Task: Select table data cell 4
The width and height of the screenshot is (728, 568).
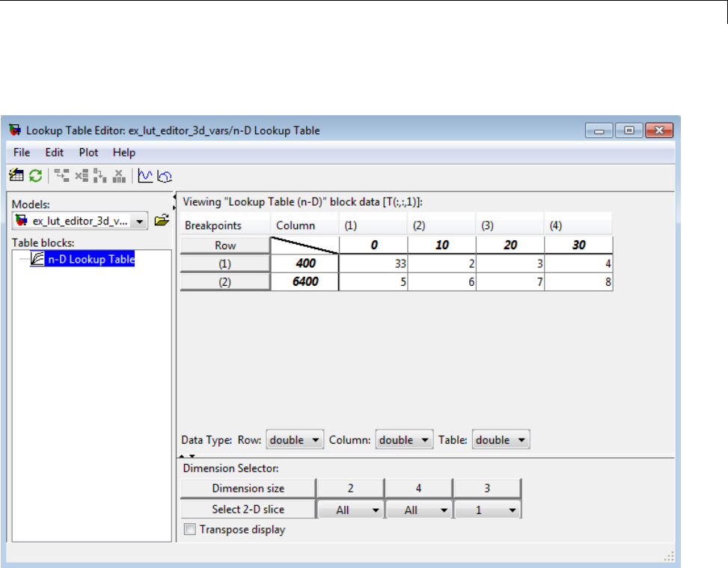Action: 578,264
